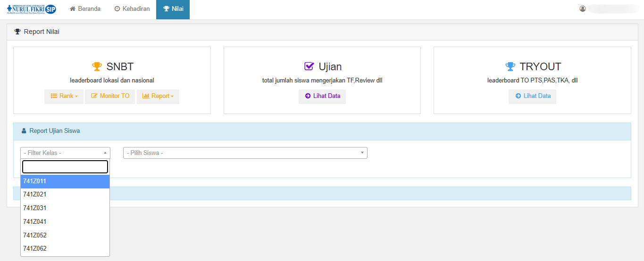
Task: Click Lihat Data under TRYOUT
Action: [532, 96]
